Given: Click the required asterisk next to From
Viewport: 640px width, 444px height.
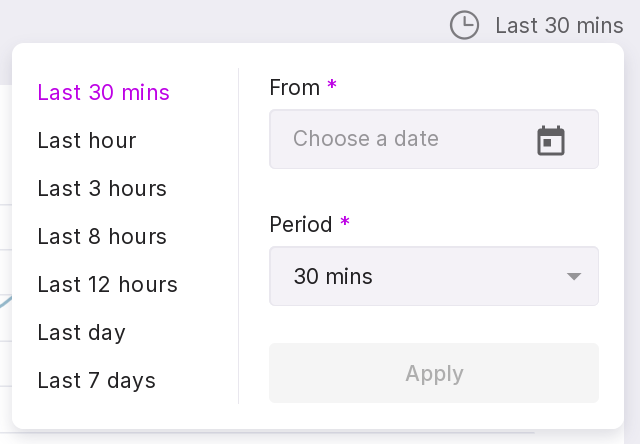Looking at the screenshot, I should [332, 86].
